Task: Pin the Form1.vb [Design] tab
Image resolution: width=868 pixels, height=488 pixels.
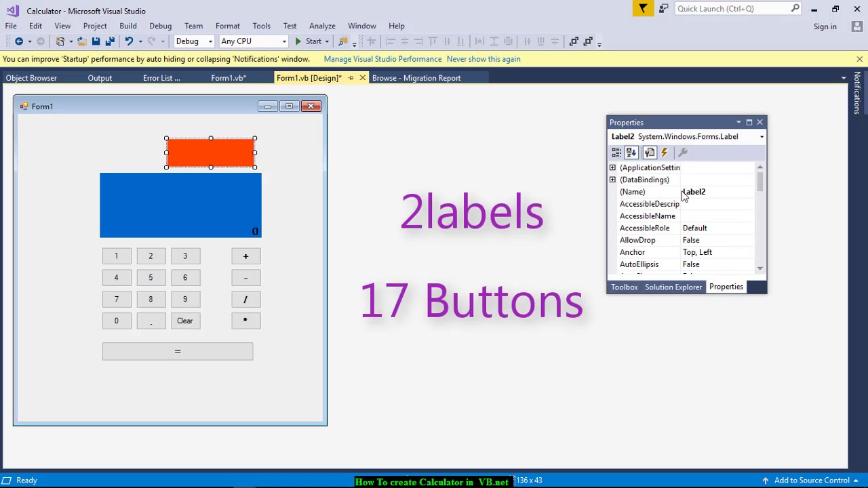Action: 351,78
